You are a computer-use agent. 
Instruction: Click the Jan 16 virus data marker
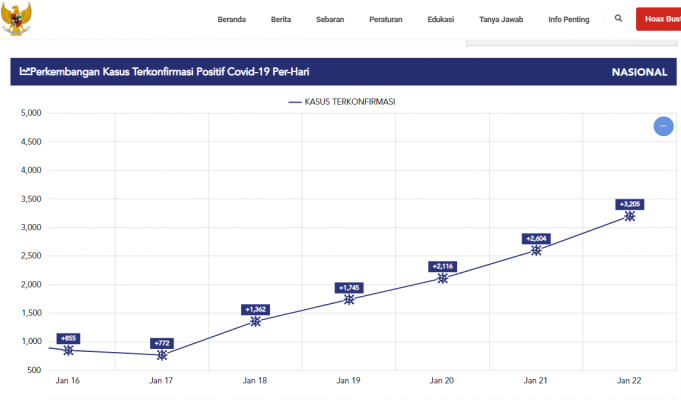(68, 351)
